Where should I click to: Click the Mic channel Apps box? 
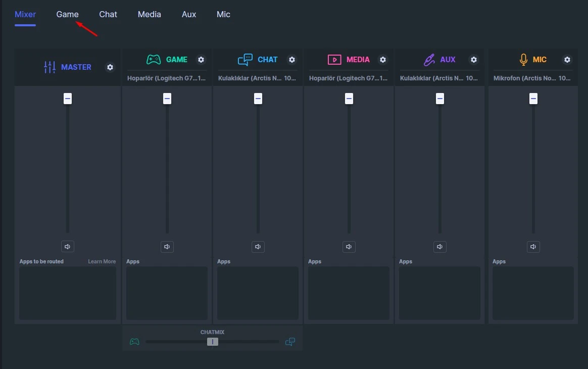(533, 293)
